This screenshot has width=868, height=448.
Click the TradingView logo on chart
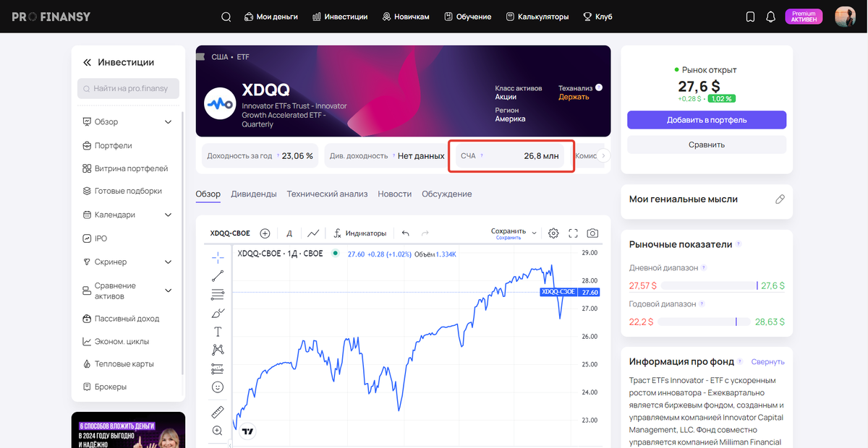[247, 431]
